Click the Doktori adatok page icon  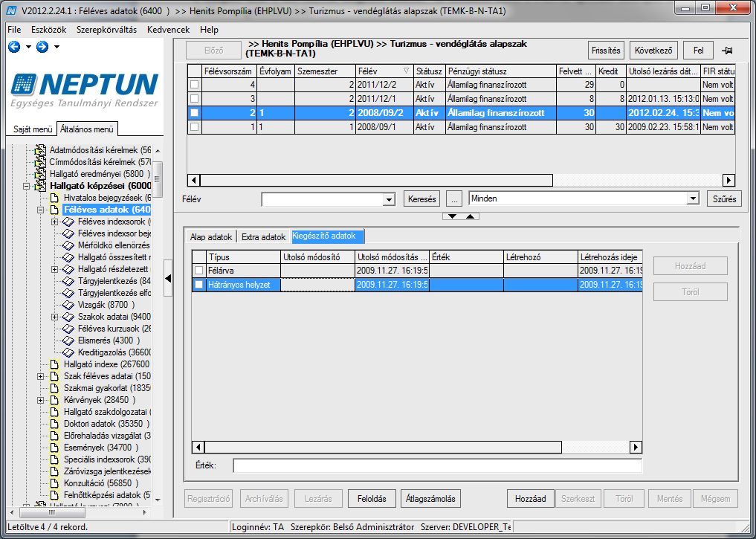click(x=54, y=424)
